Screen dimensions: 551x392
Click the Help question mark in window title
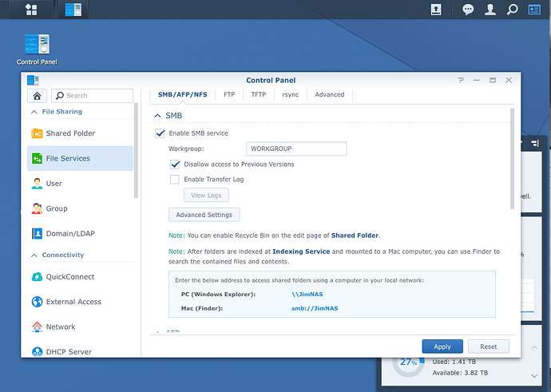click(x=461, y=80)
